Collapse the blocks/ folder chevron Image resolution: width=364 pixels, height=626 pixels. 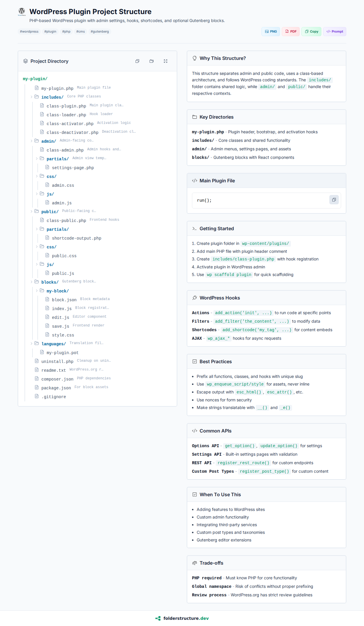31,282
